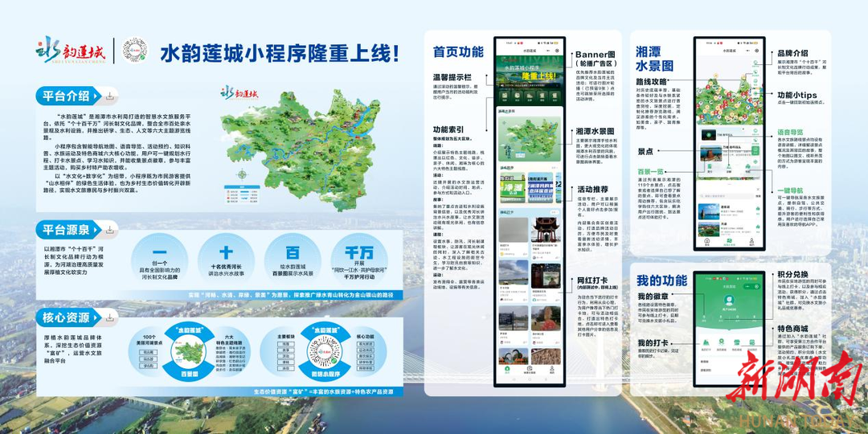Open the capsule menu dots in 我的功能 phone

coord(747,287)
